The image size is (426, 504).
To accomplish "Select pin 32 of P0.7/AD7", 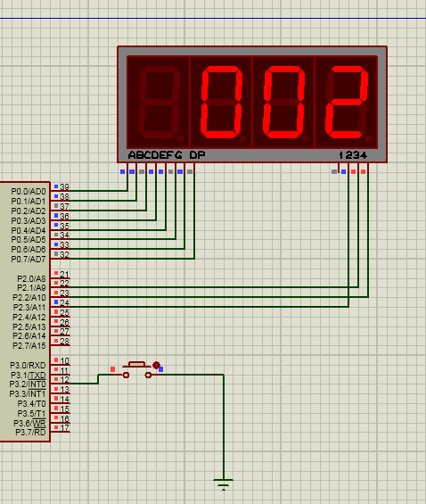I will coord(64,254).
